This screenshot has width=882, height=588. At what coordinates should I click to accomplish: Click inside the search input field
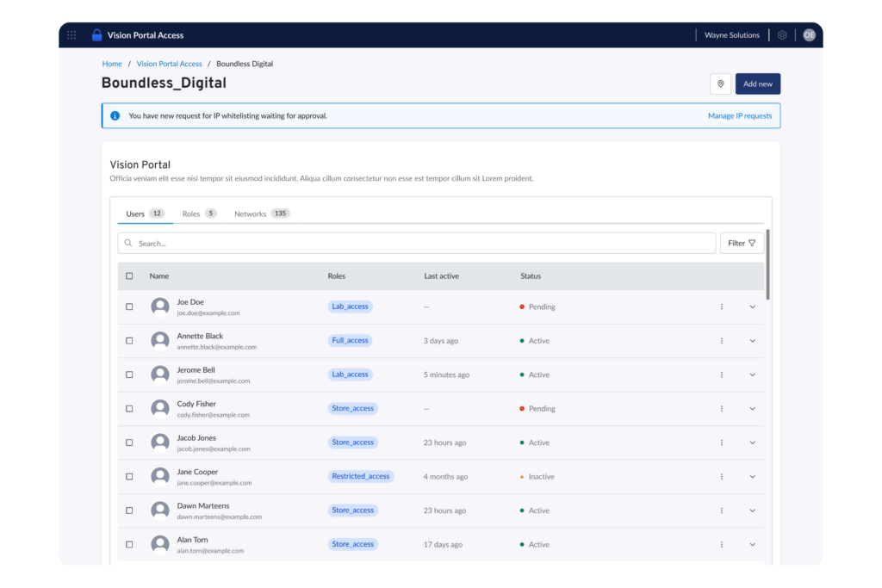click(x=345, y=243)
